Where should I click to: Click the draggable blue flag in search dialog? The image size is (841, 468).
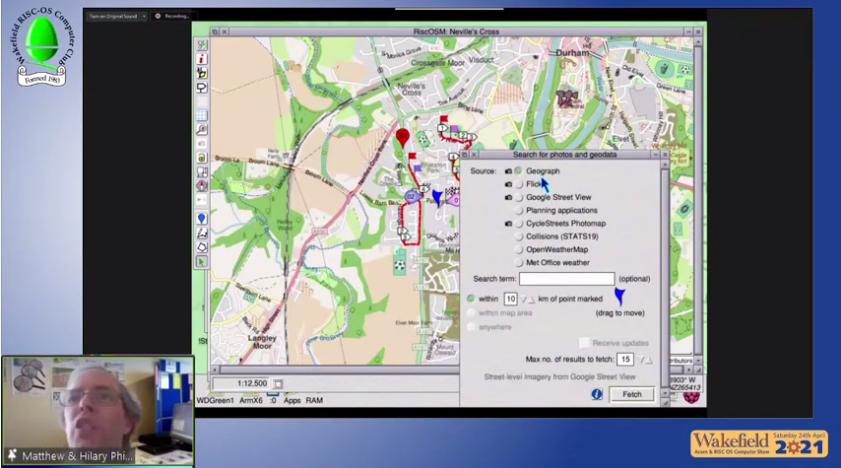(620, 296)
